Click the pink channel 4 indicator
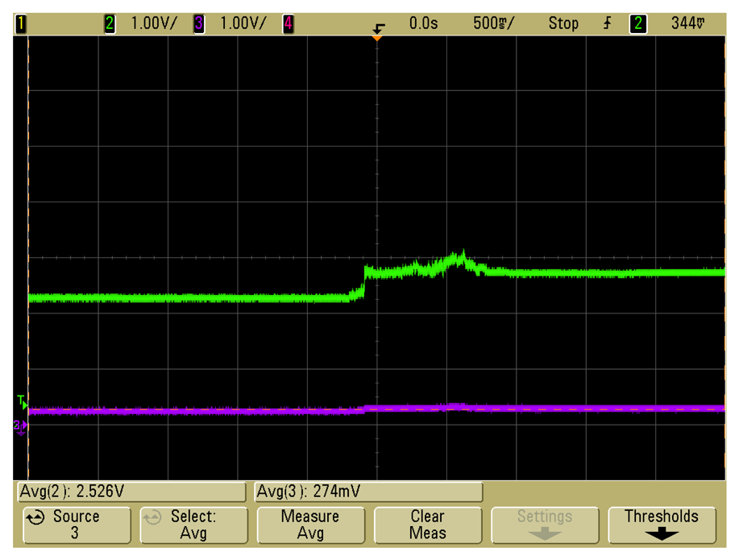 point(287,23)
